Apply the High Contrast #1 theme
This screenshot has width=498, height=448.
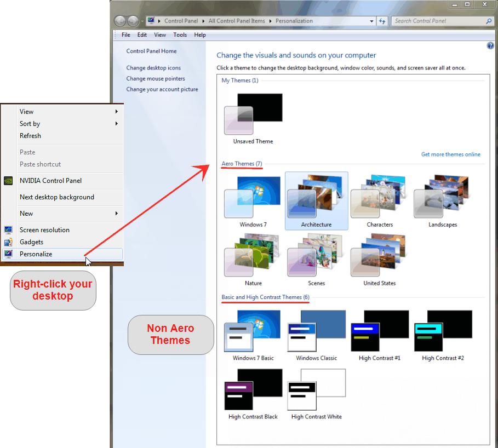(379, 333)
